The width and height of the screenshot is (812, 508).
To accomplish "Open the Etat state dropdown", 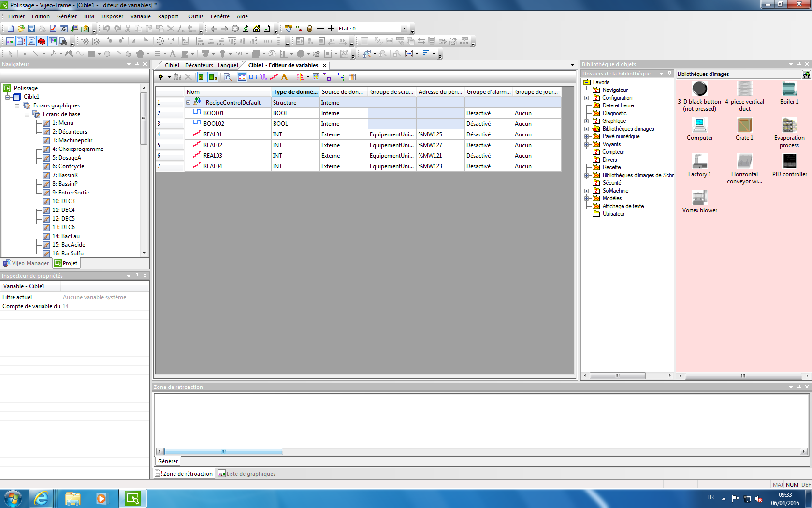I will [x=404, y=29].
